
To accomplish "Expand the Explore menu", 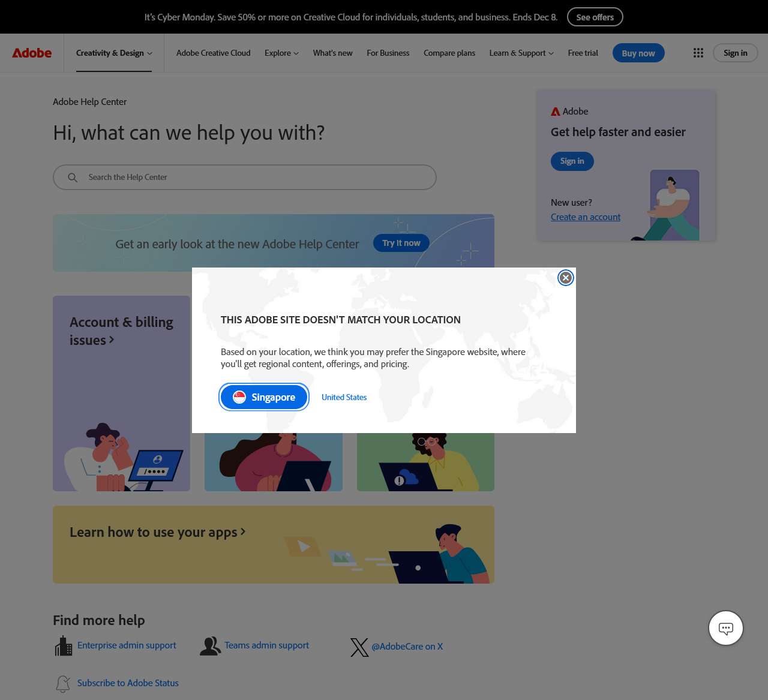I will [x=281, y=53].
